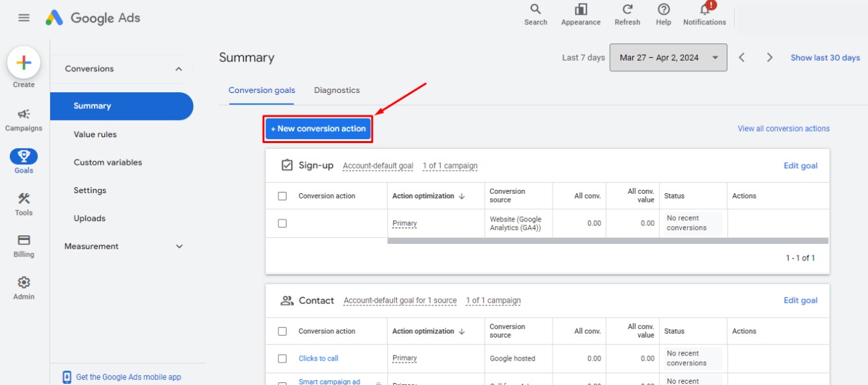
Task: Click + New conversion action button
Action: pyautogui.click(x=318, y=129)
